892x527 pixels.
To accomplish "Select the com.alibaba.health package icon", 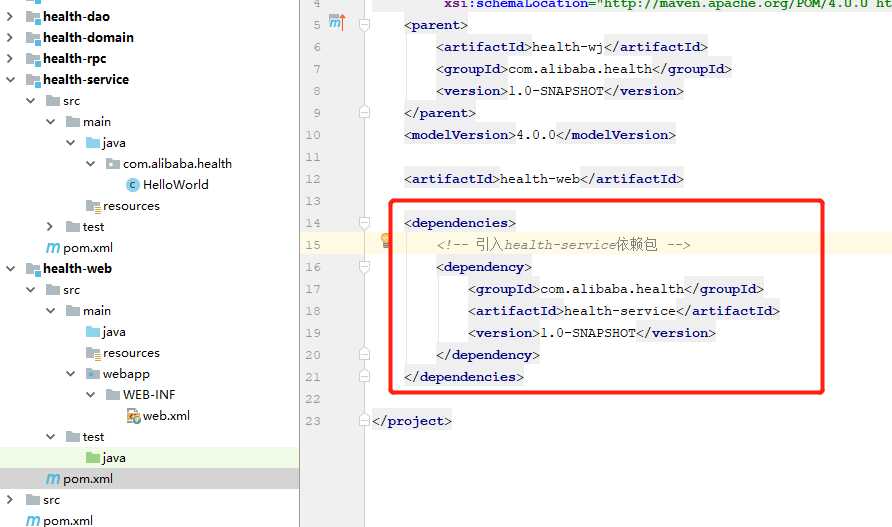I will pos(113,164).
